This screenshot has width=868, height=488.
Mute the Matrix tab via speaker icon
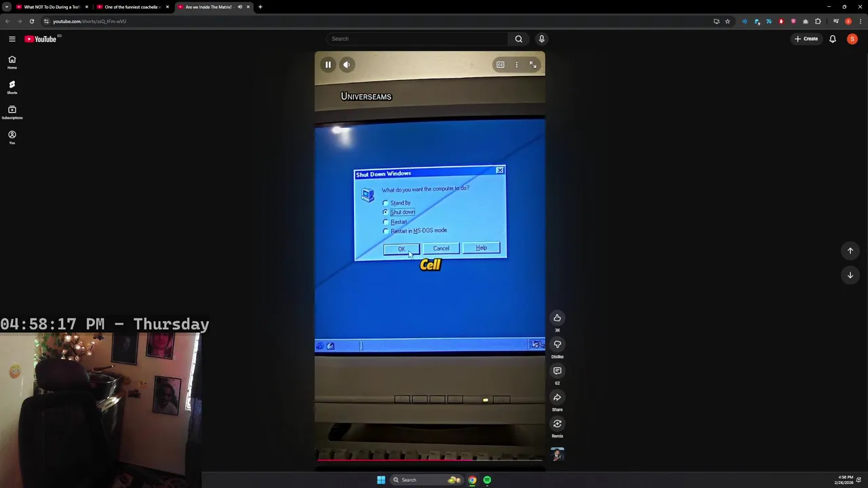point(239,7)
